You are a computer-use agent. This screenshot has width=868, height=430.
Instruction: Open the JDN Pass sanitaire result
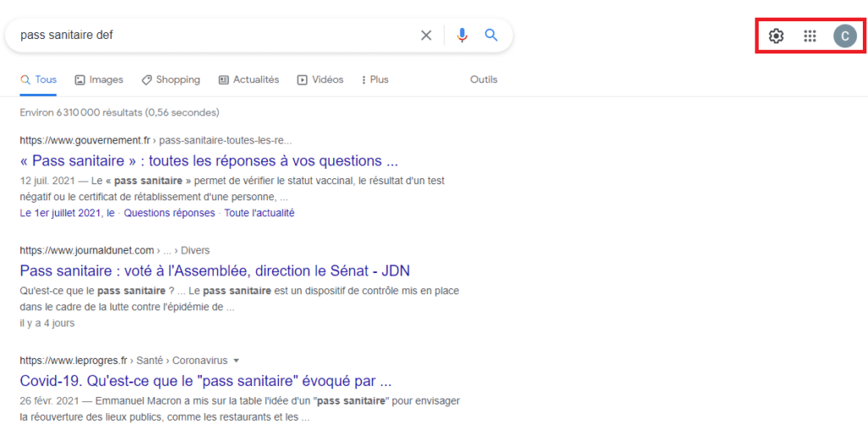(x=214, y=271)
